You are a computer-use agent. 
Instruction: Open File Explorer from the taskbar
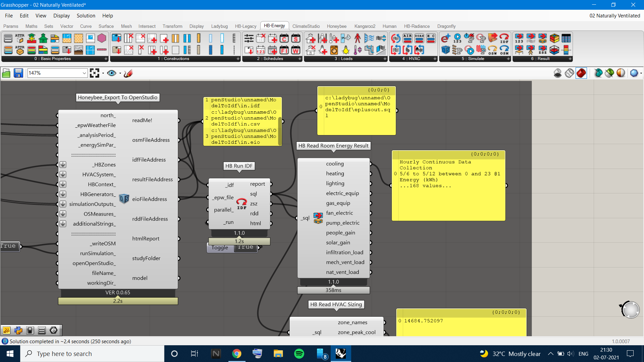(278, 354)
